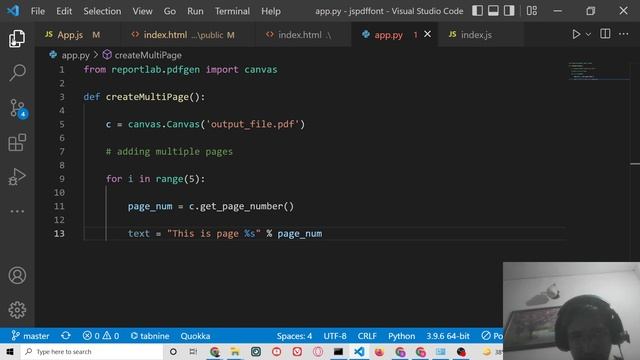Image resolution: width=640 pixels, height=360 pixels.
Task: Open the Help menu
Action: (x=271, y=11)
